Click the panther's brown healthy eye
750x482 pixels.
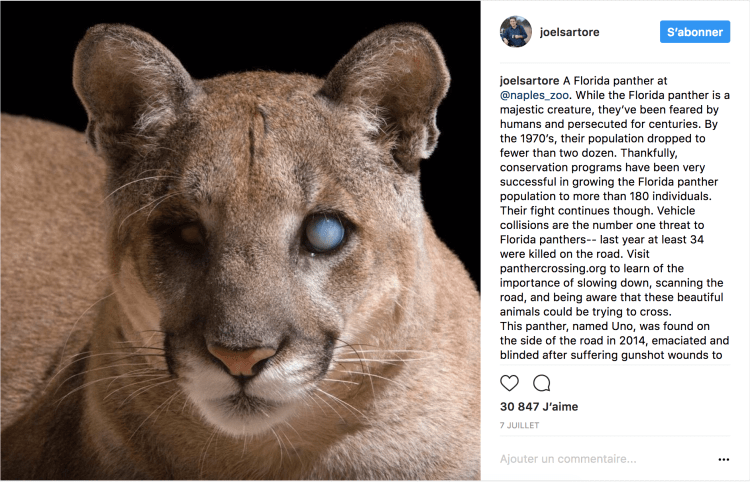192,232
